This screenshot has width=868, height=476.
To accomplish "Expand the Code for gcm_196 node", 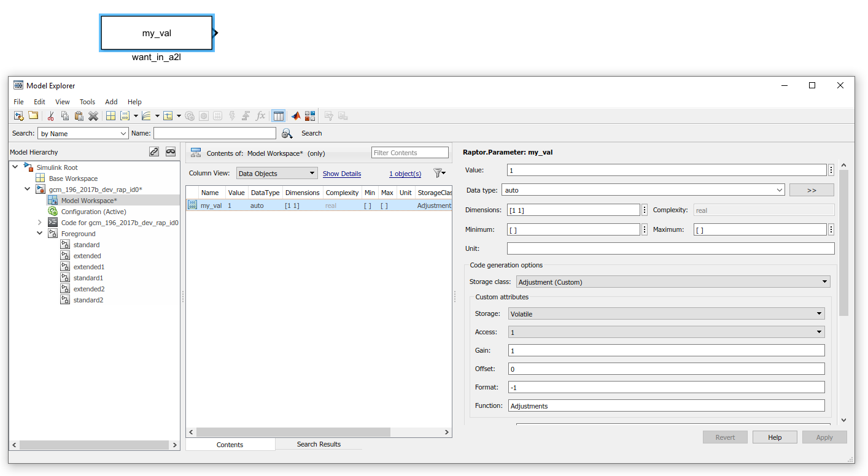I will pyautogui.click(x=40, y=222).
